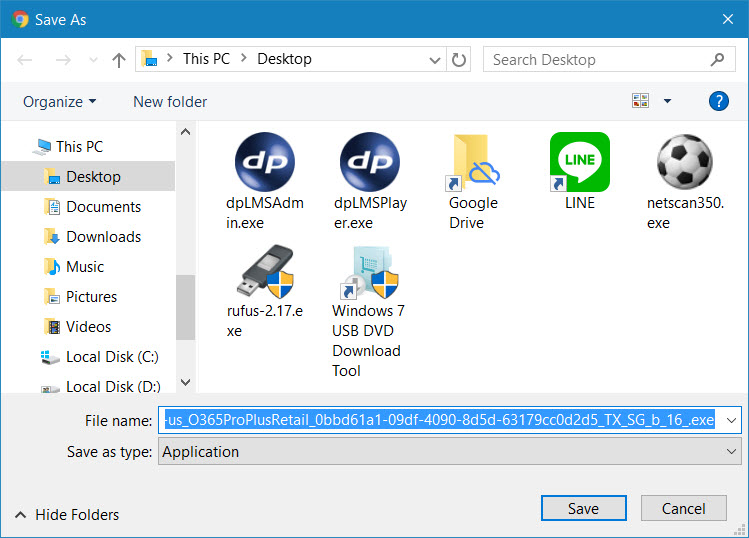
Task: Select Local Disk (C:) in the sidebar
Action: tap(112, 357)
